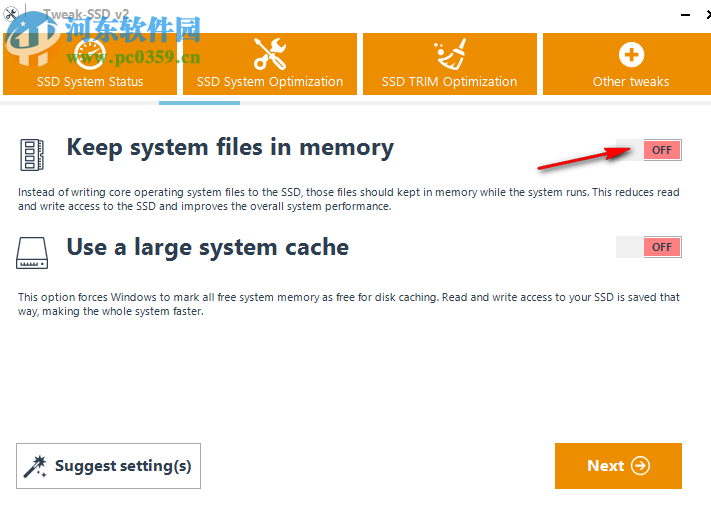
Task: Toggle Use a large system cache switch
Action: coord(648,247)
